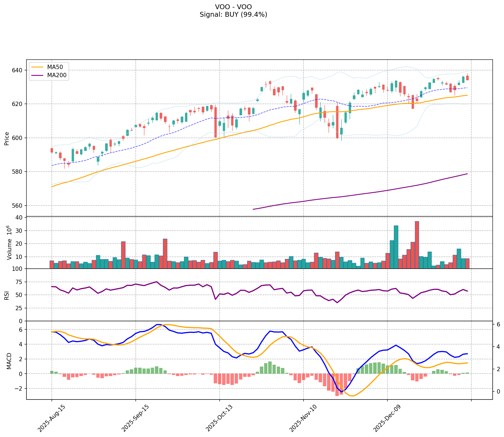Click the 560 price axis tick label
The height and width of the screenshot is (437, 504).
point(18,206)
